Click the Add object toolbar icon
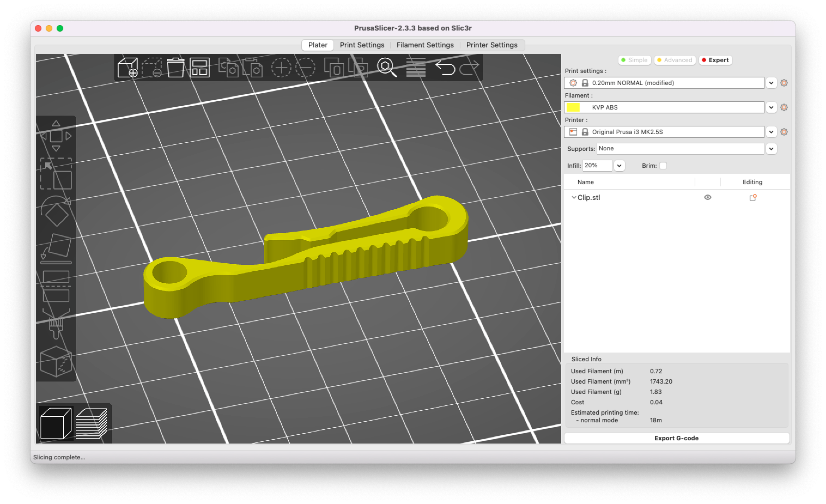 click(x=128, y=67)
